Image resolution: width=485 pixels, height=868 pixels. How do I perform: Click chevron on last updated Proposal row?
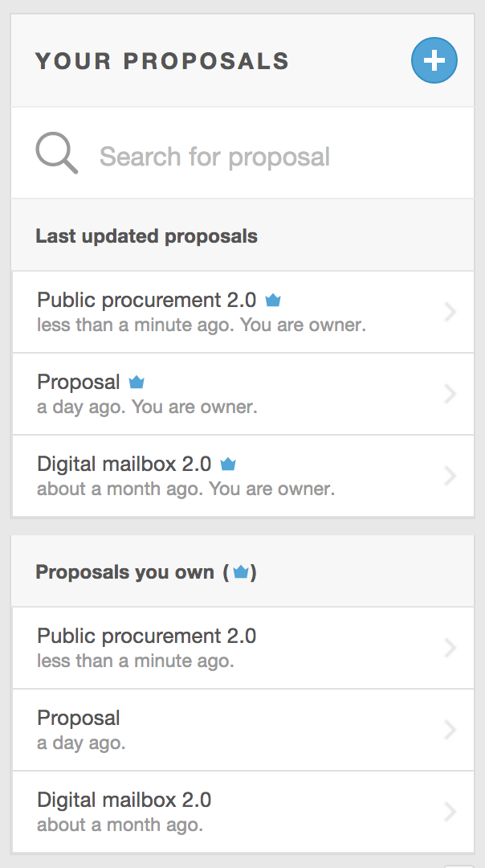450,394
